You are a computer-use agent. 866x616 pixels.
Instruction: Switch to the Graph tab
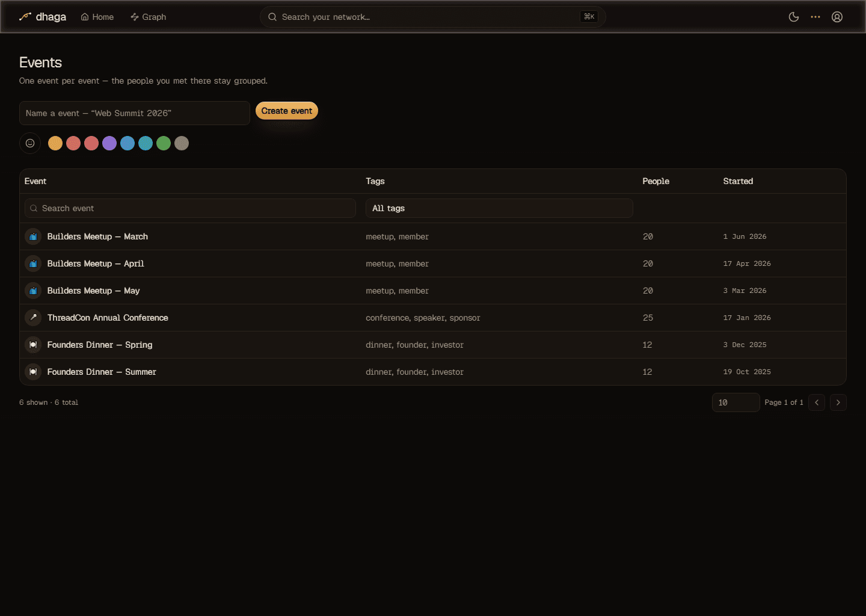coord(149,17)
